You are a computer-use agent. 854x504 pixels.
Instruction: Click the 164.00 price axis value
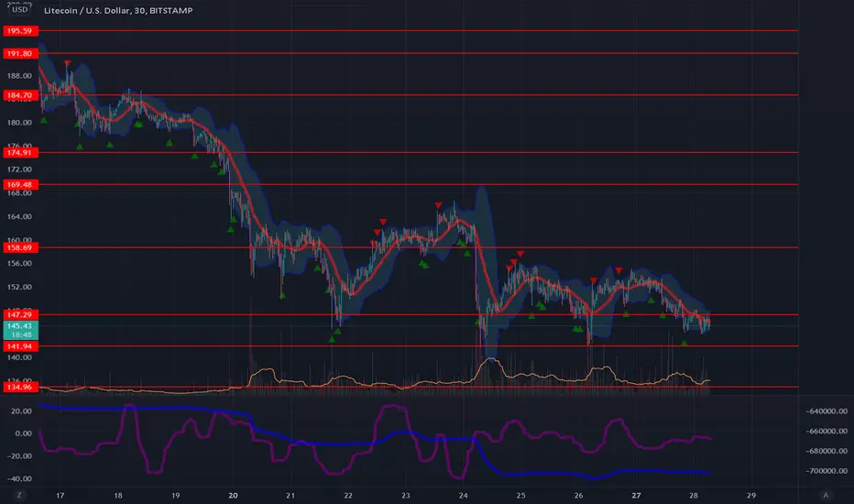(x=19, y=216)
